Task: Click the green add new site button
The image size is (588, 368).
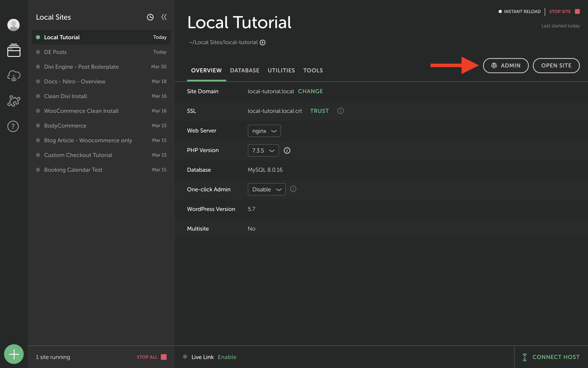Action: pos(14,354)
